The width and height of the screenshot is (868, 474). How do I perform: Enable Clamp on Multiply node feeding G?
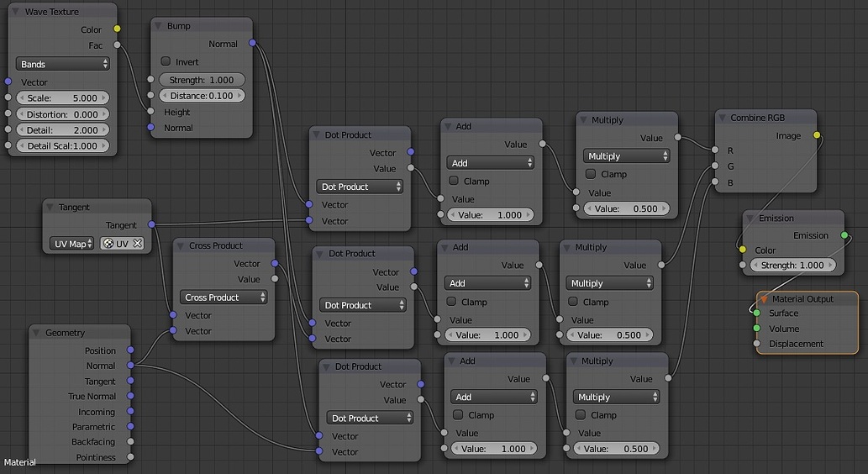573,301
